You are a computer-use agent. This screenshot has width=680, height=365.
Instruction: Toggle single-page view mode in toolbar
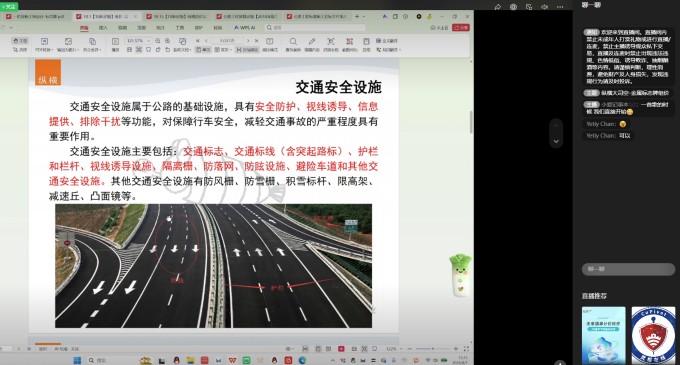tap(203, 50)
